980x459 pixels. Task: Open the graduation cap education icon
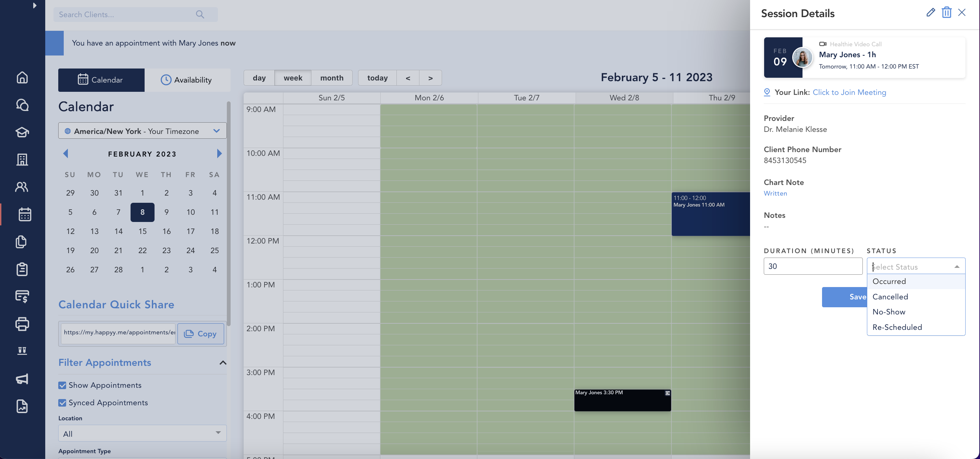pos(22,132)
